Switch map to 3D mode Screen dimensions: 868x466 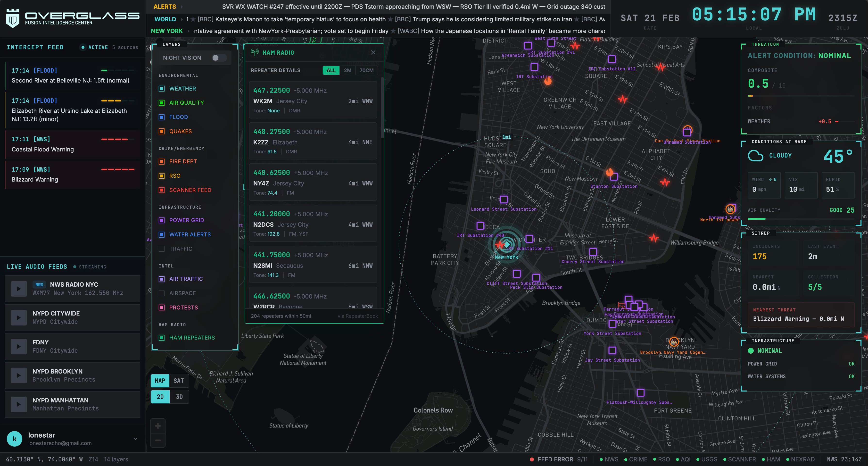179,397
